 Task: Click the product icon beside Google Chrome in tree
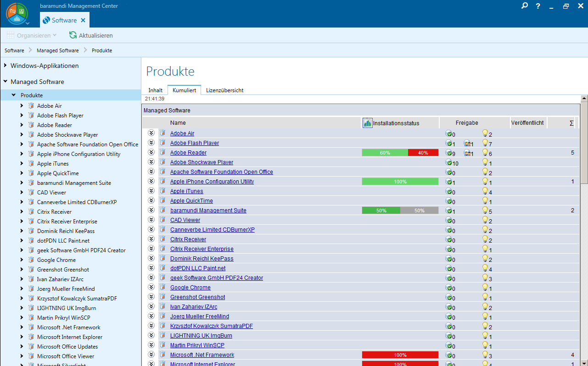tap(31, 260)
